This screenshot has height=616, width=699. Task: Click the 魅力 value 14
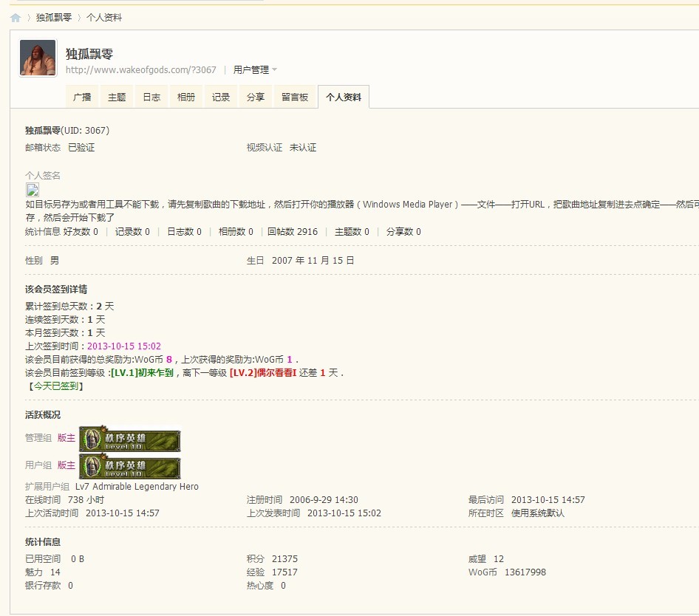pos(55,572)
